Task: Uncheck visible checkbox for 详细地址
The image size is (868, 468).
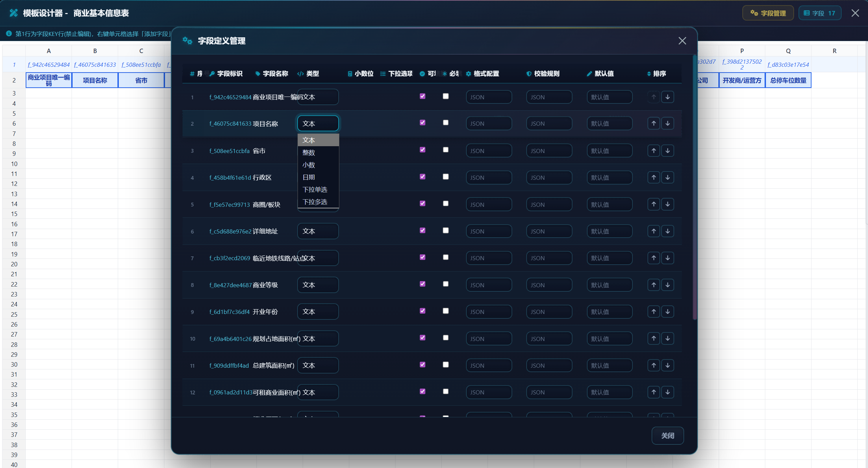Action: pyautogui.click(x=423, y=230)
